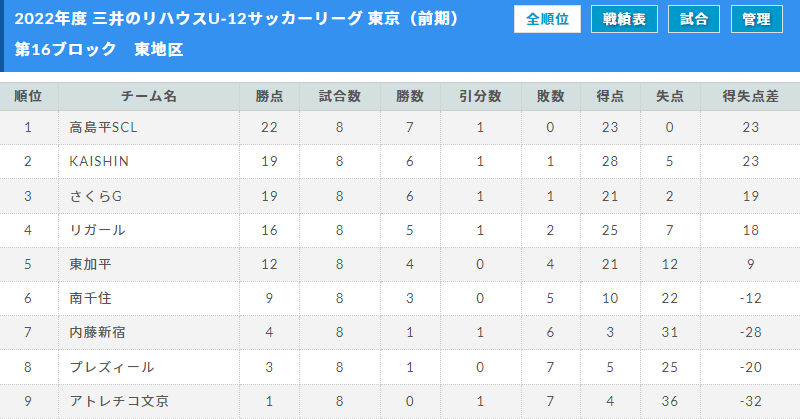Click the 勝点 column header
800x419 pixels.
pos(269,96)
